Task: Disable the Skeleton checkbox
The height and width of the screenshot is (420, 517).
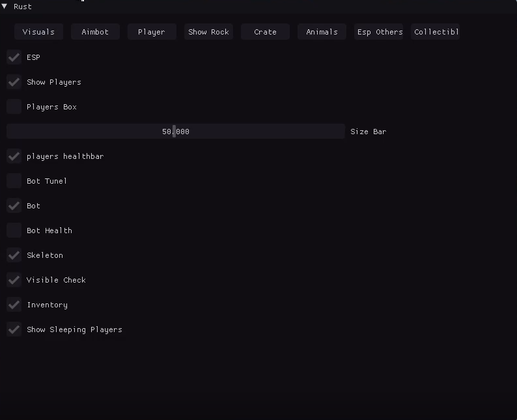Action: click(x=14, y=255)
